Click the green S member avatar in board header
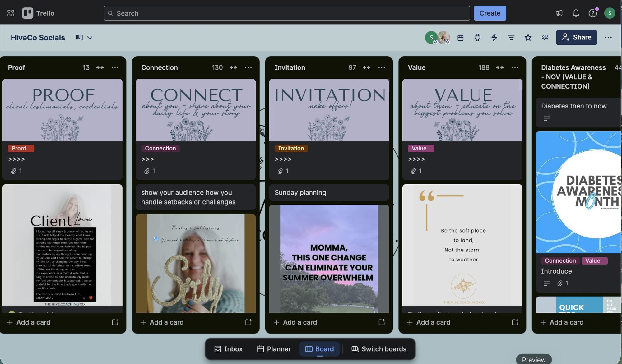This screenshot has width=622, height=364. 431,38
